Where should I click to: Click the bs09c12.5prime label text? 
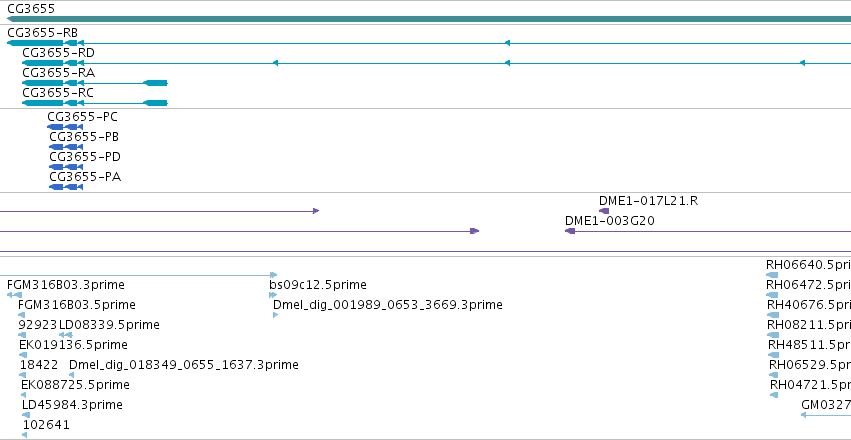tap(318, 285)
